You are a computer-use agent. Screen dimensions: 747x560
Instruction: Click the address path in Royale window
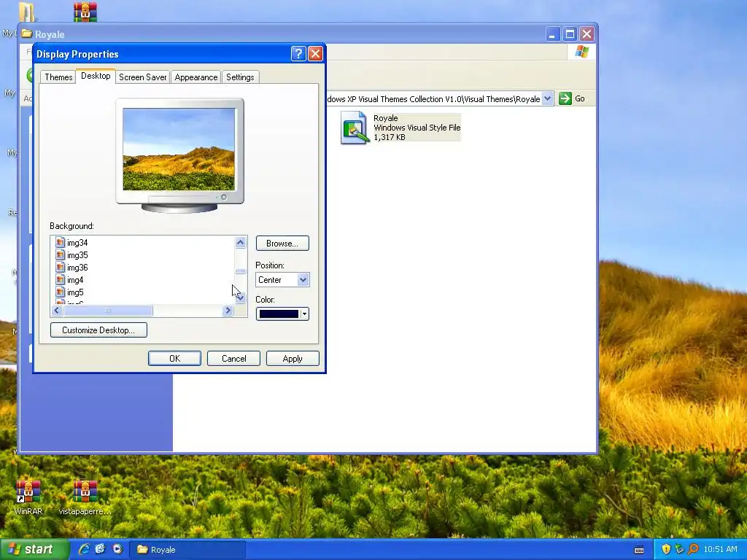pyautogui.click(x=433, y=99)
